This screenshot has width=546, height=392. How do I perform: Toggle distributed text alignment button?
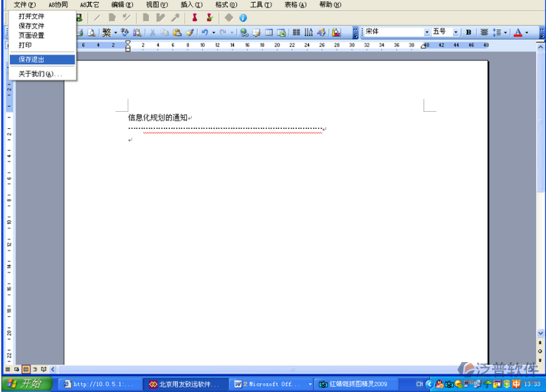pos(484,32)
